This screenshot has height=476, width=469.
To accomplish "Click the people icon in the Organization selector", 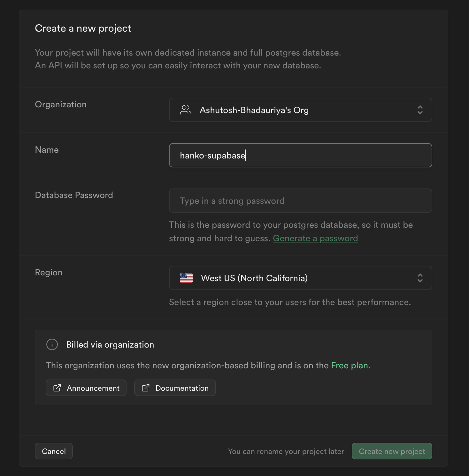I will tap(186, 110).
